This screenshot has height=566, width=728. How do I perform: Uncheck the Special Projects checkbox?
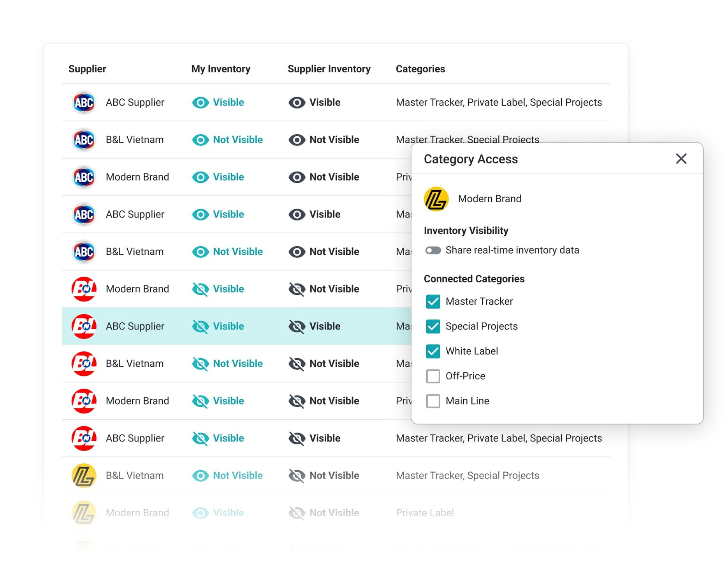pos(433,326)
